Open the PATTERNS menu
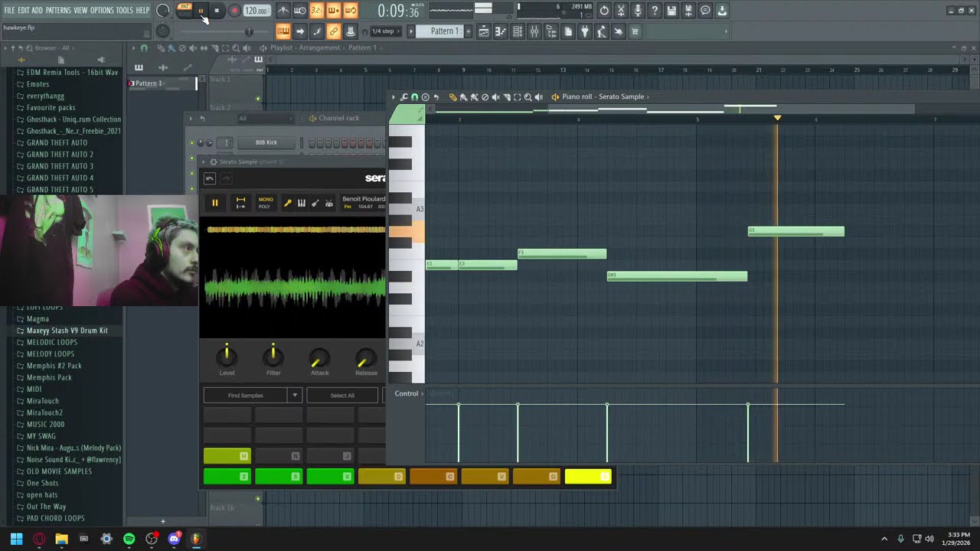Screen dimensions: 980x551 58,11
